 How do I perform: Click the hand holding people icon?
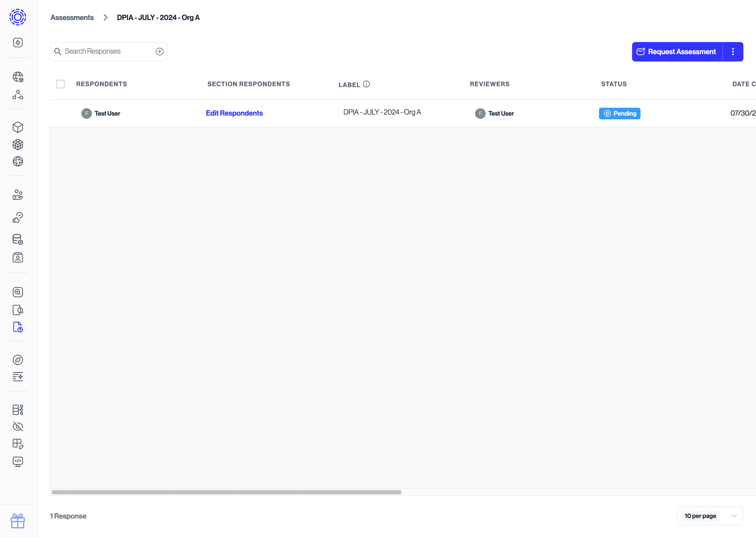tap(18, 195)
